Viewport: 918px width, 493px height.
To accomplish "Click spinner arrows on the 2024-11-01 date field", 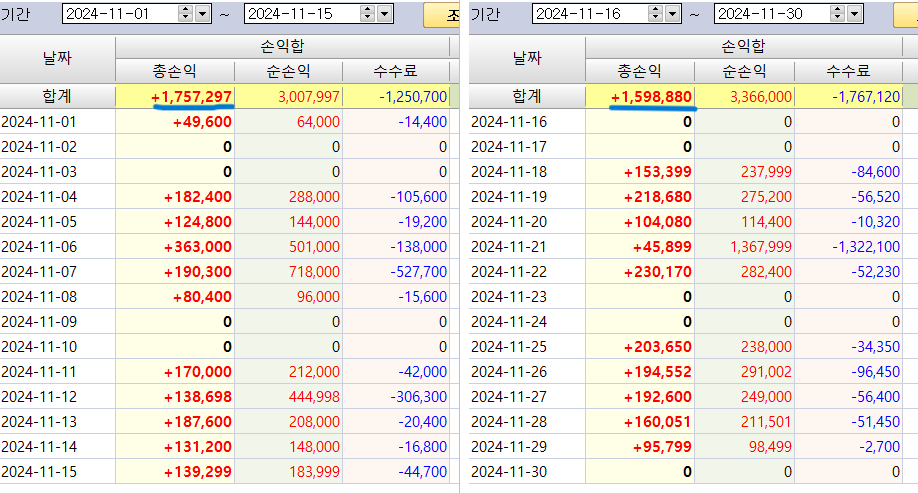I will (186, 13).
